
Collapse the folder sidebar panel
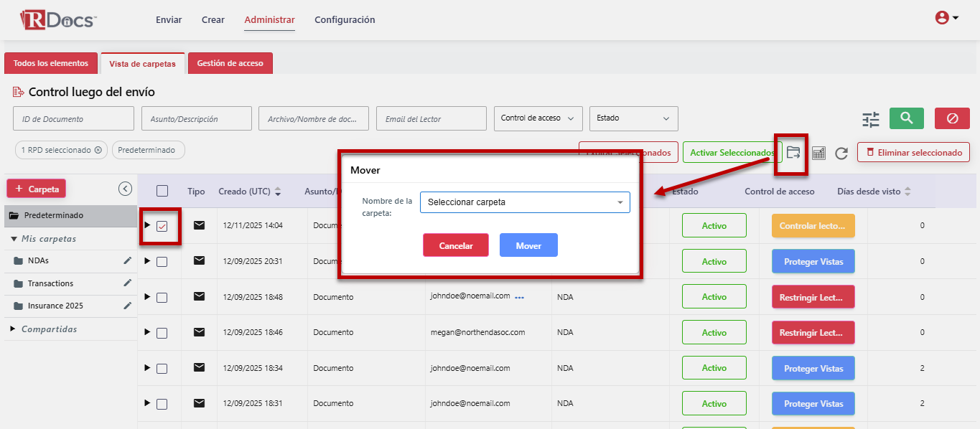125,189
